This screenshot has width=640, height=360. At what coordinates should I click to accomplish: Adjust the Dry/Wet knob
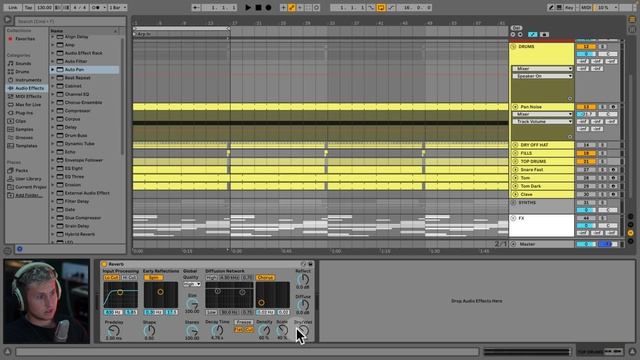[303, 331]
